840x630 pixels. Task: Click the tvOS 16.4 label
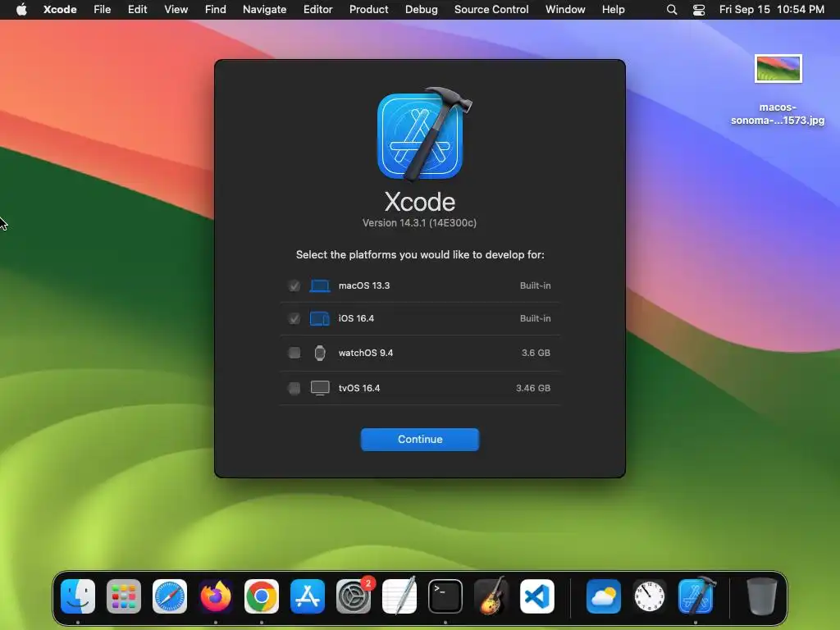click(x=359, y=388)
